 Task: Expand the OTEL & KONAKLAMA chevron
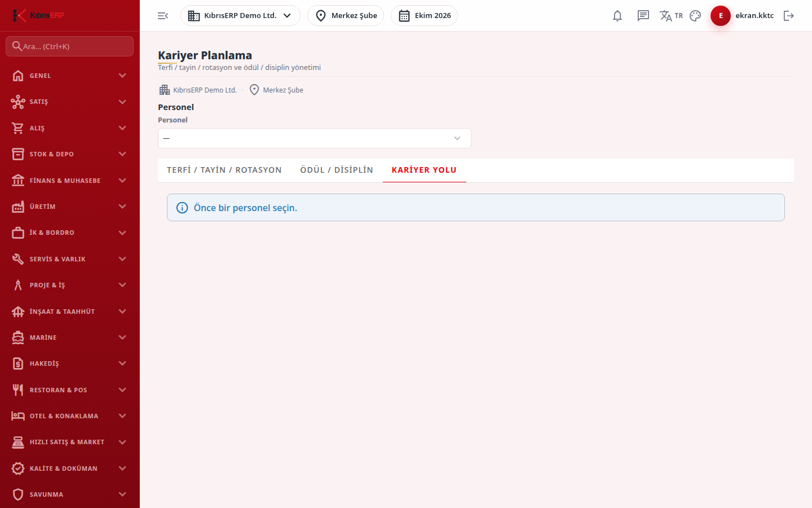click(x=122, y=416)
